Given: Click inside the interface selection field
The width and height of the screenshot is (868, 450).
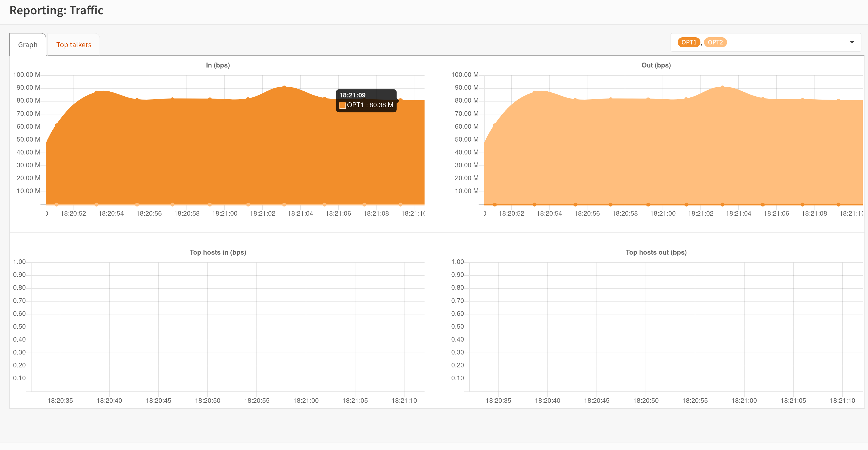Looking at the screenshot, I should click(x=765, y=42).
